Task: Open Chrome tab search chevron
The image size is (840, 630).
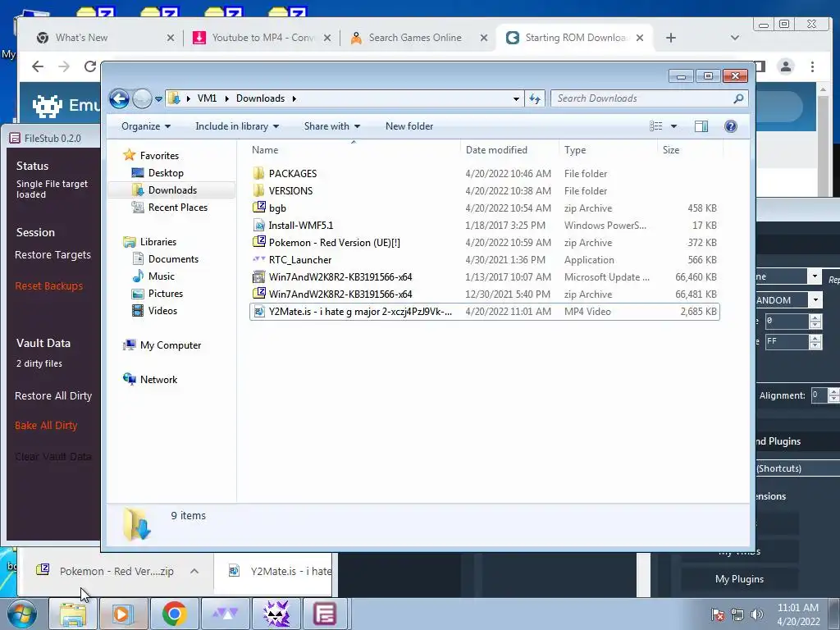Action: tap(734, 38)
